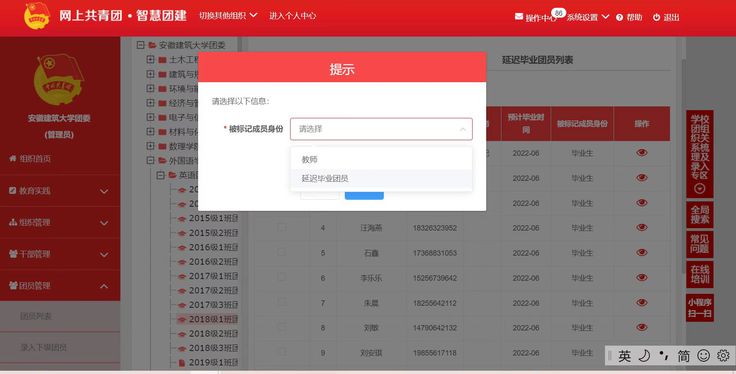Screen dimensions: 736x374
Task: Expand the 组织管理 sidebar chevron
Action: pyautogui.click(x=104, y=223)
